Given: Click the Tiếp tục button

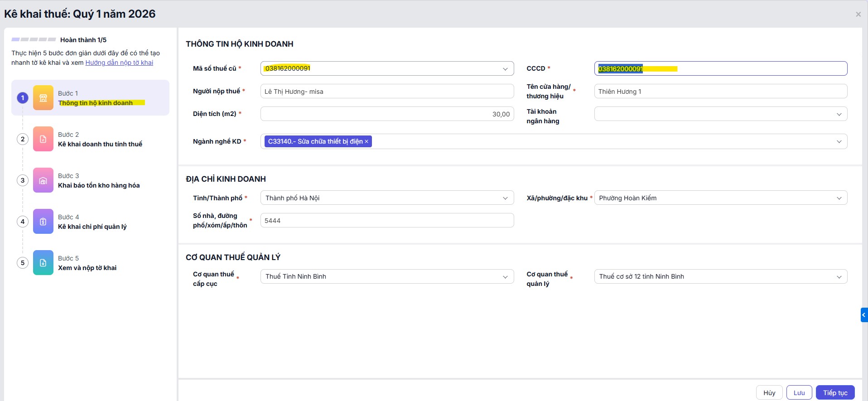Looking at the screenshot, I should click(x=835, y=393).
